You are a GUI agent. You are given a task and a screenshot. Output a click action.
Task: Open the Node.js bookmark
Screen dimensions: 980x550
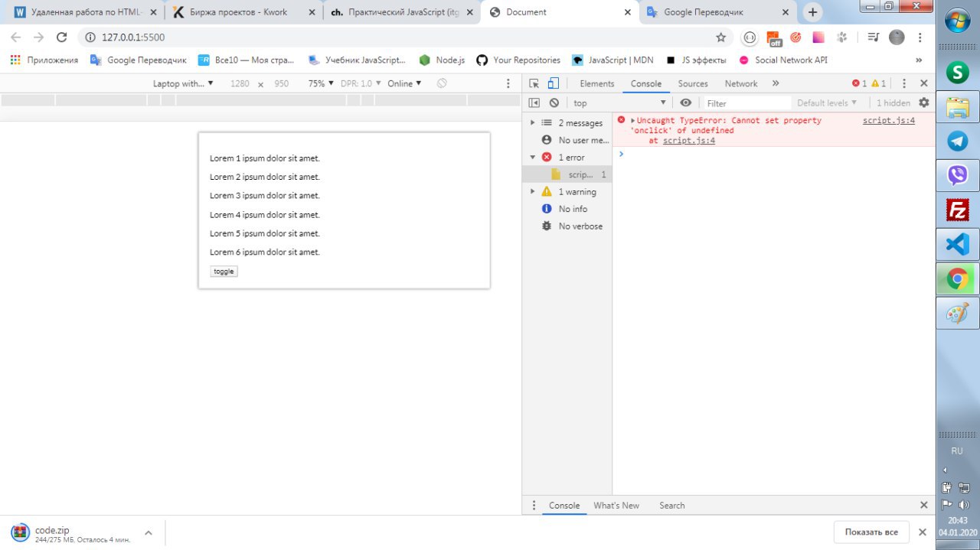pos(442,60)
